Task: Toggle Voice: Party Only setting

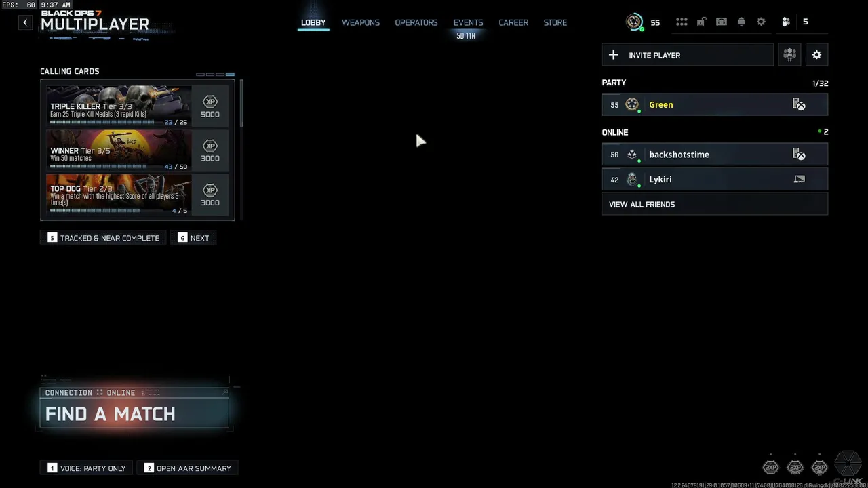Action: tap(87, 468)
